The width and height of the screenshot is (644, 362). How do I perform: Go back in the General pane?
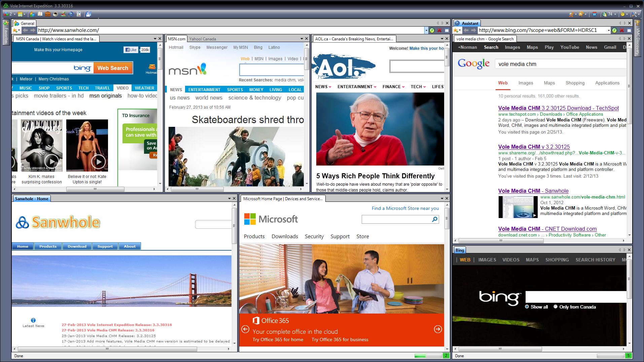[25, 30]
